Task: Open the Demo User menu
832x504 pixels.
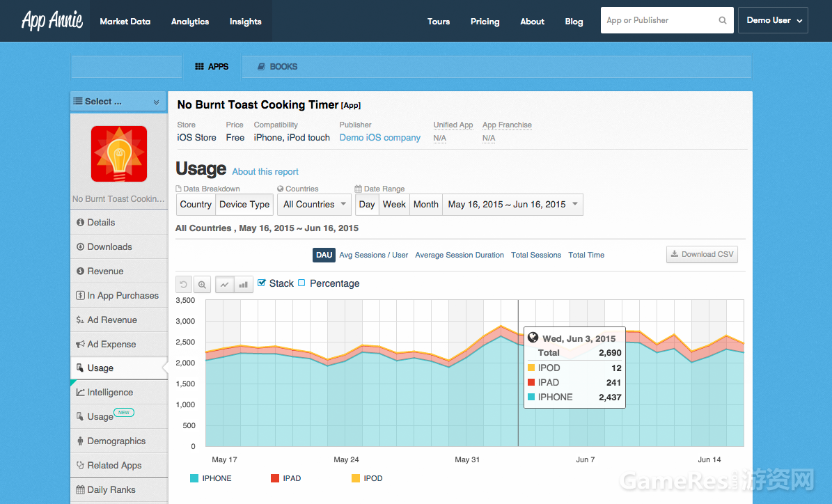Action: coord(773,20)
